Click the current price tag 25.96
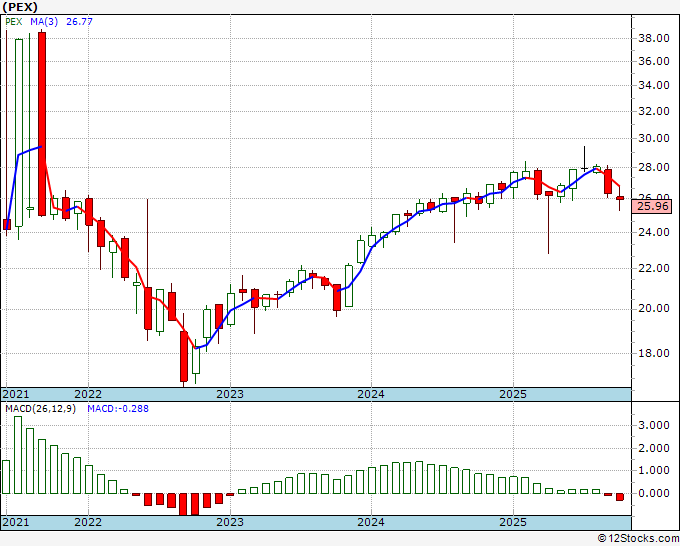Image resolution: width=680 pixels, height=546 pixels. click(x=653, y=206)
